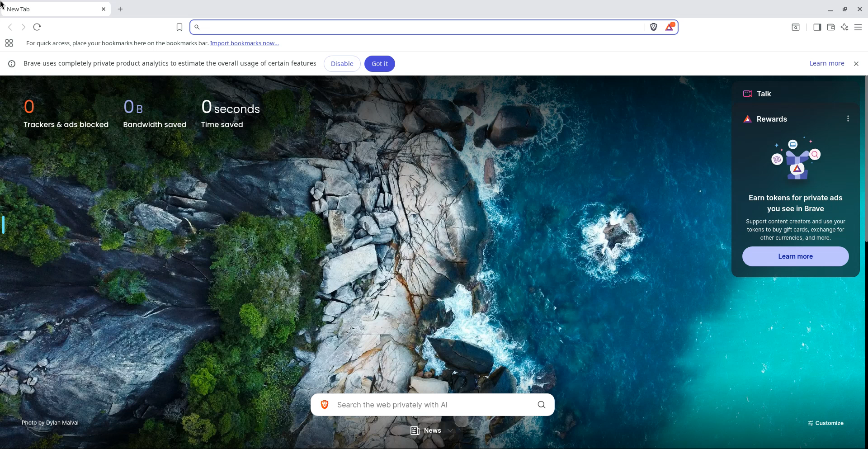
Task: Expand the News section chevron
Action: click(x=450, y=430)
